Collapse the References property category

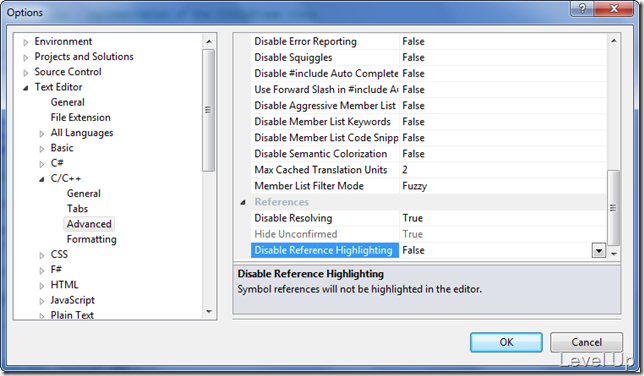[243, 202]
